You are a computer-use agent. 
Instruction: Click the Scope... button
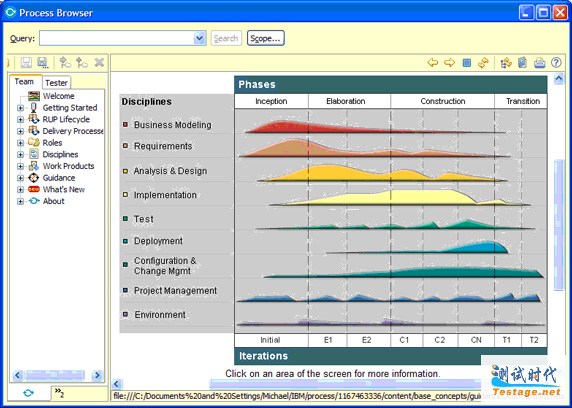coord(266,38)
